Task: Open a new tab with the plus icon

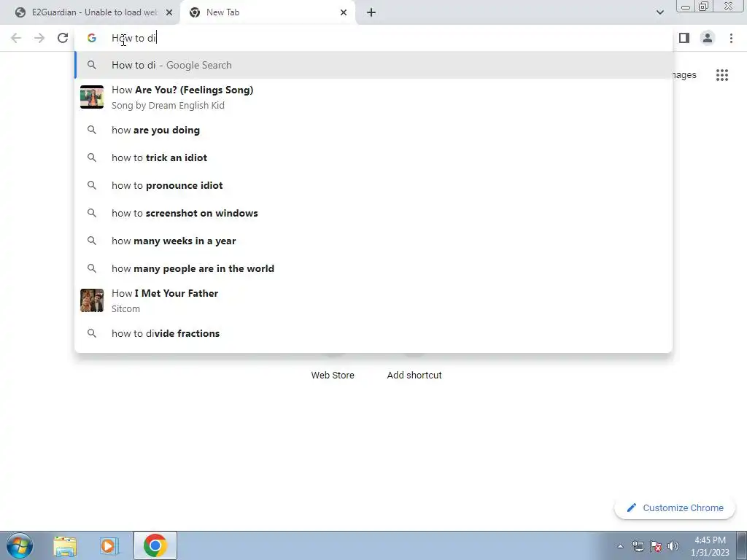Action: 371,12
